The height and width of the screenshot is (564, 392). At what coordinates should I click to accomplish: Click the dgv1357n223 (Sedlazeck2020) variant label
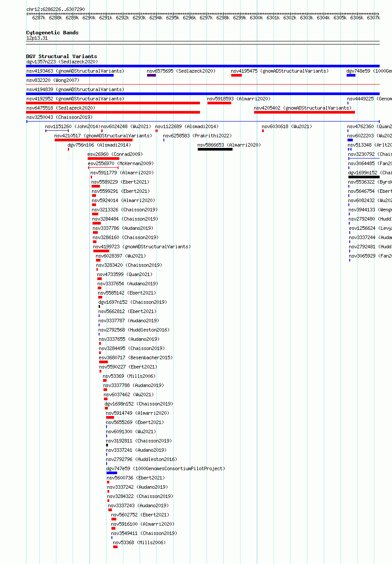click(62, 62)
